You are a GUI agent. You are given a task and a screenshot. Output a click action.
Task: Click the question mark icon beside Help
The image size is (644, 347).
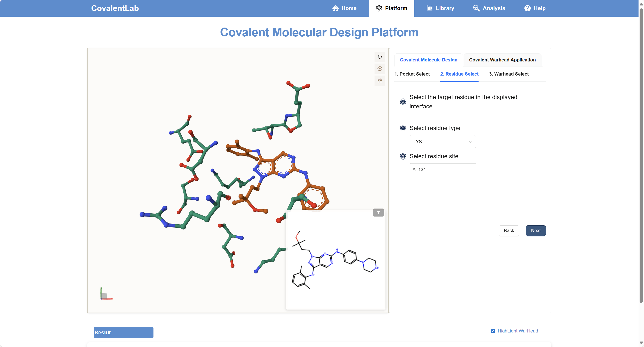tap(527, 8)
